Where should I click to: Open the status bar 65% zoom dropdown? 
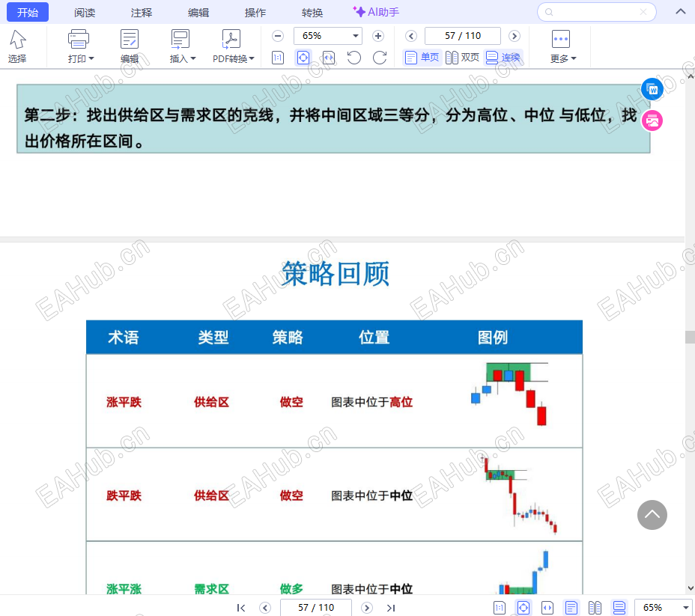tap(685, 608)
